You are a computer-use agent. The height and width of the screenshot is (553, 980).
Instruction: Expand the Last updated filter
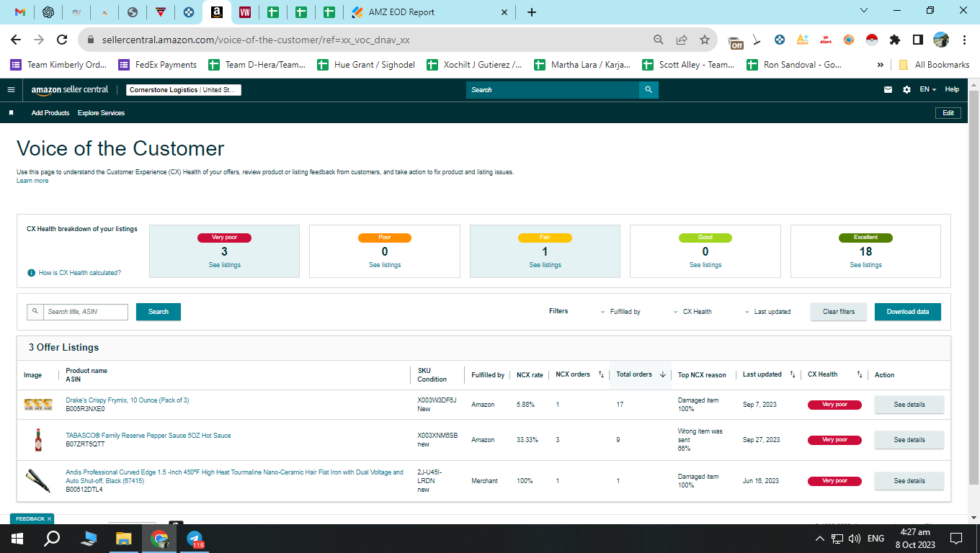click(x=767, y=312)
